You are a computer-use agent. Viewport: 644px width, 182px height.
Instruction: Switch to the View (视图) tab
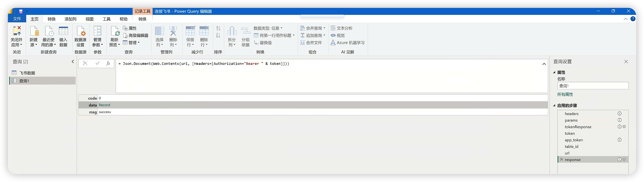pos(90,19)
